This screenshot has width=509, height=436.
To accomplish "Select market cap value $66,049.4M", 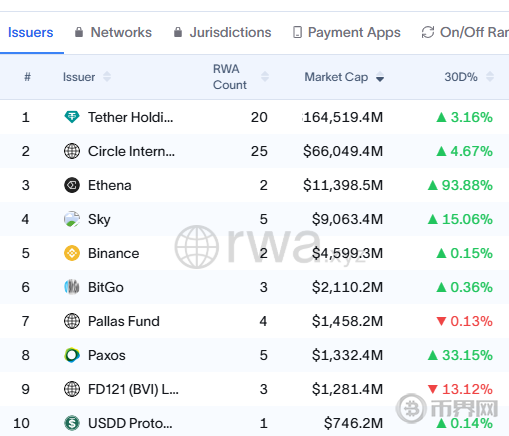I will tap(343, 151).
